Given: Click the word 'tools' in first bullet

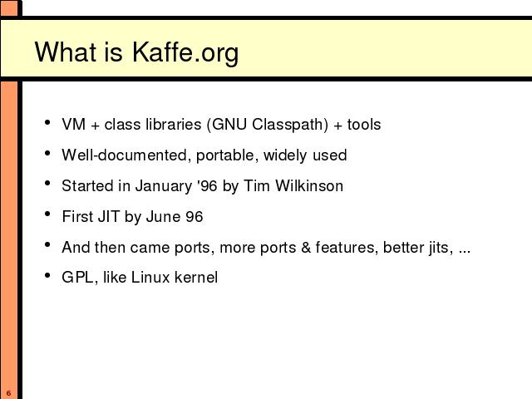Looking at the screenshot, I should pyautogui.click(x=364, y=125).
